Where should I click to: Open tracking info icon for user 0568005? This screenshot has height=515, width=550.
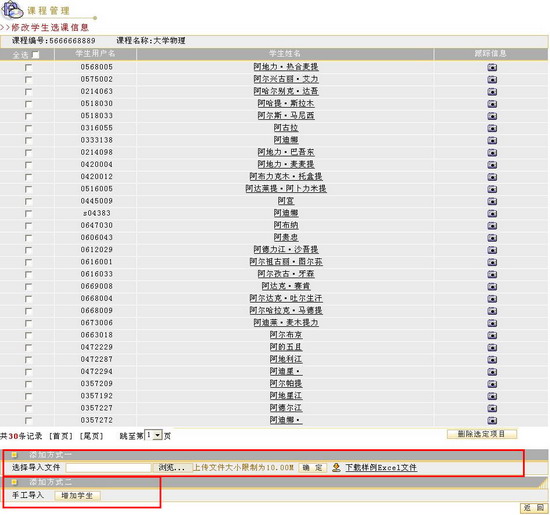click(x=492, y=67)
